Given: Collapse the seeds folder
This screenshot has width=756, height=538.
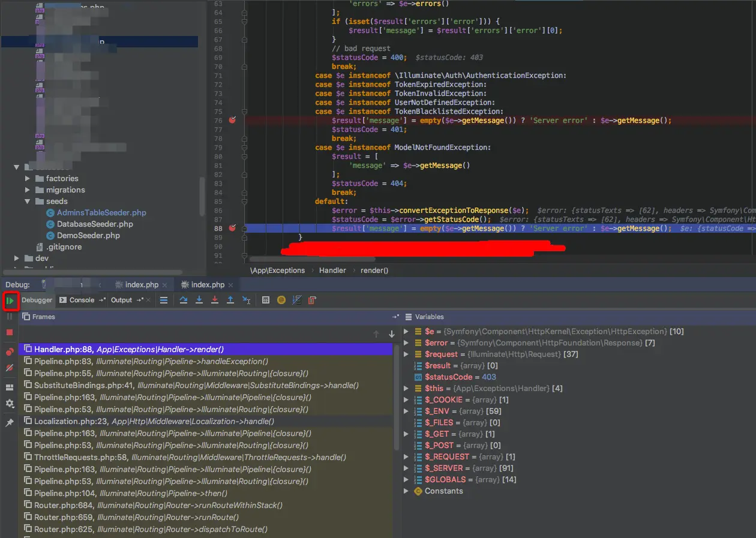Looking at the screenshot, I should (28, 201).
